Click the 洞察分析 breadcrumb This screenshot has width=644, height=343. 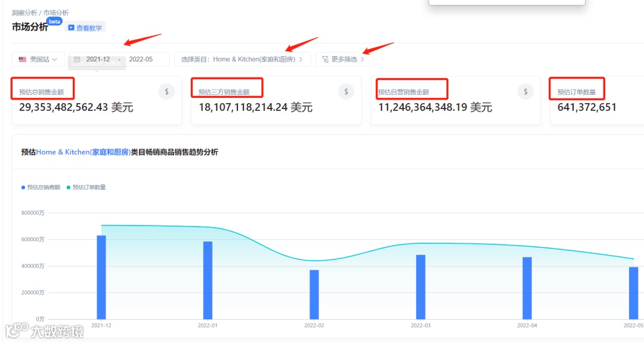(x=24, y=13)
